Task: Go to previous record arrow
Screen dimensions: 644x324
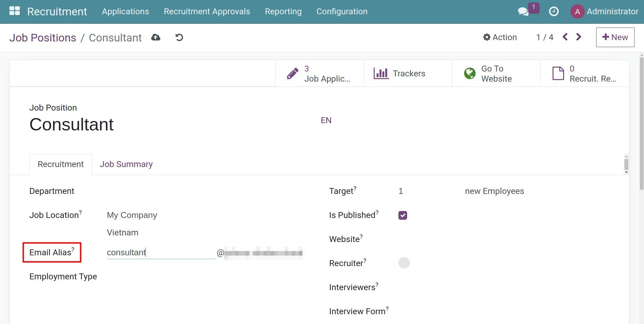Action: tap(565, 37)
